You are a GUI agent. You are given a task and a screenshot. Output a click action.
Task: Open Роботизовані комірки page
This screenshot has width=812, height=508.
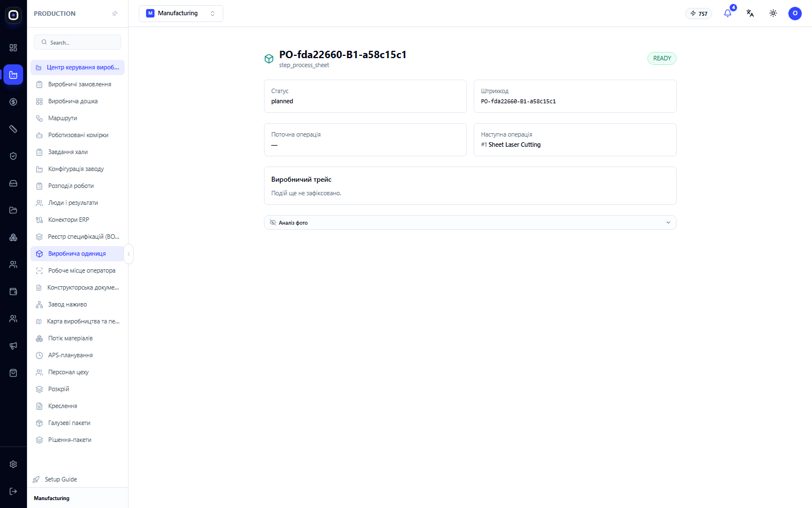point(77,135)
